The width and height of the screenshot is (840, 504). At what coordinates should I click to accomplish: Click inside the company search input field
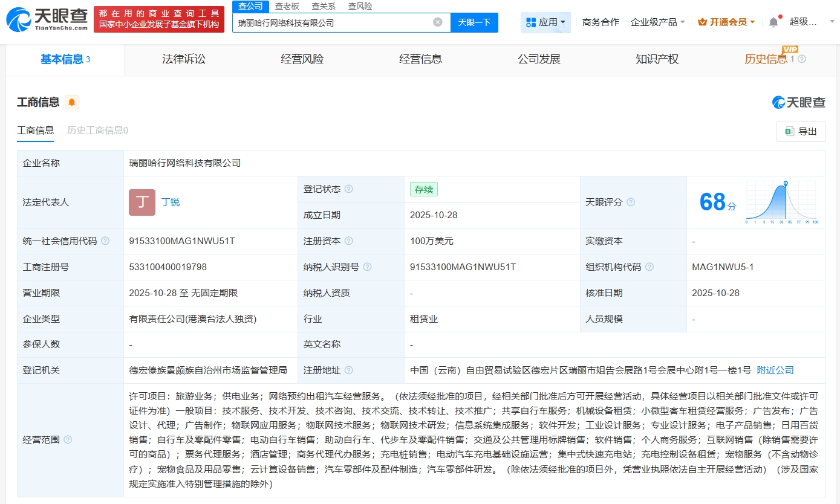333,22
